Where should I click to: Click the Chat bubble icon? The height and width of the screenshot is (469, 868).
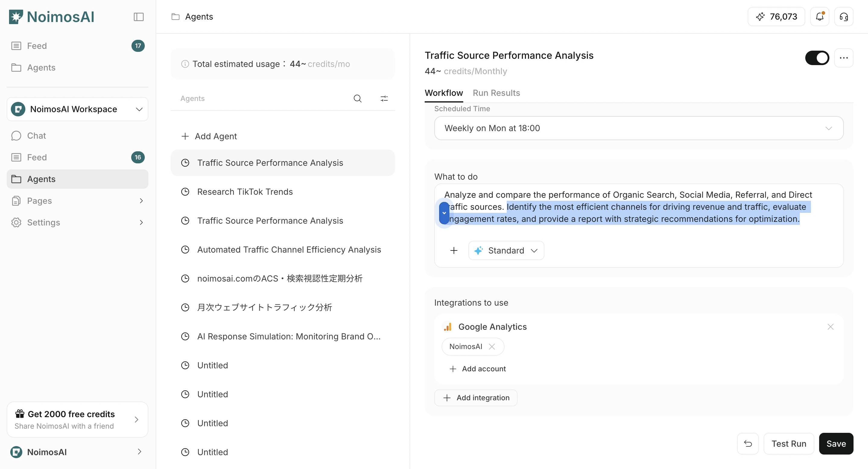coord(16,136)
